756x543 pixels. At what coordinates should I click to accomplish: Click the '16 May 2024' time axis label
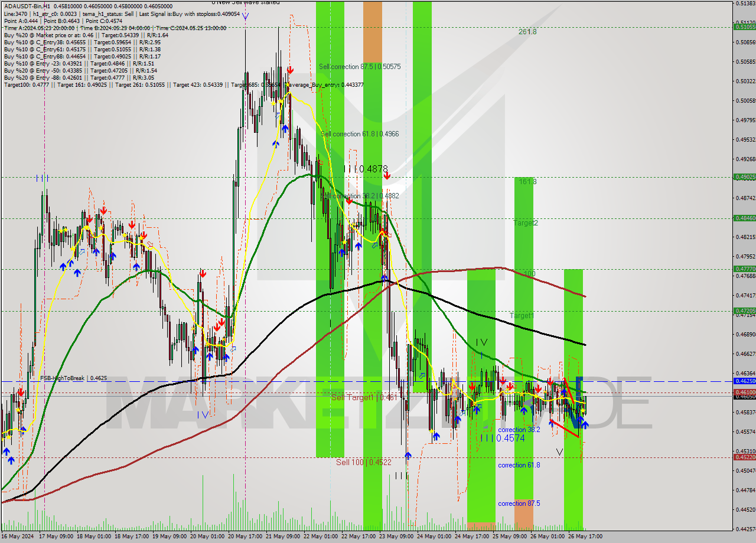point(18,537)
